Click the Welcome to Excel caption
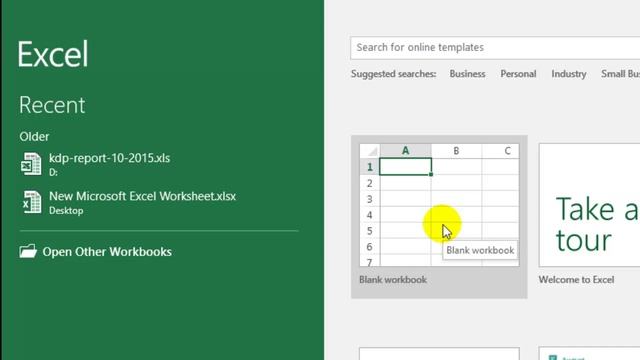This screenshot has width=640, height=360. tap(576, 280)
